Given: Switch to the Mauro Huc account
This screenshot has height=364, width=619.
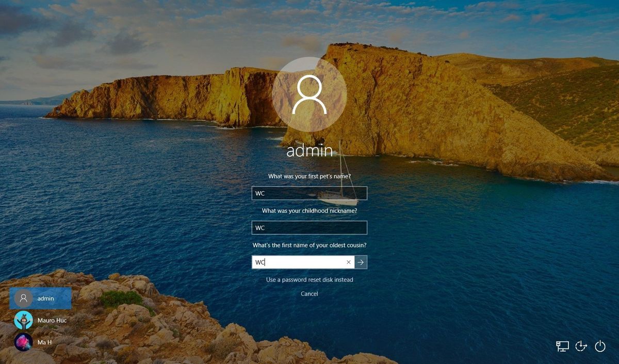Looking at the screenshot, I should click(x=52, y=320).
